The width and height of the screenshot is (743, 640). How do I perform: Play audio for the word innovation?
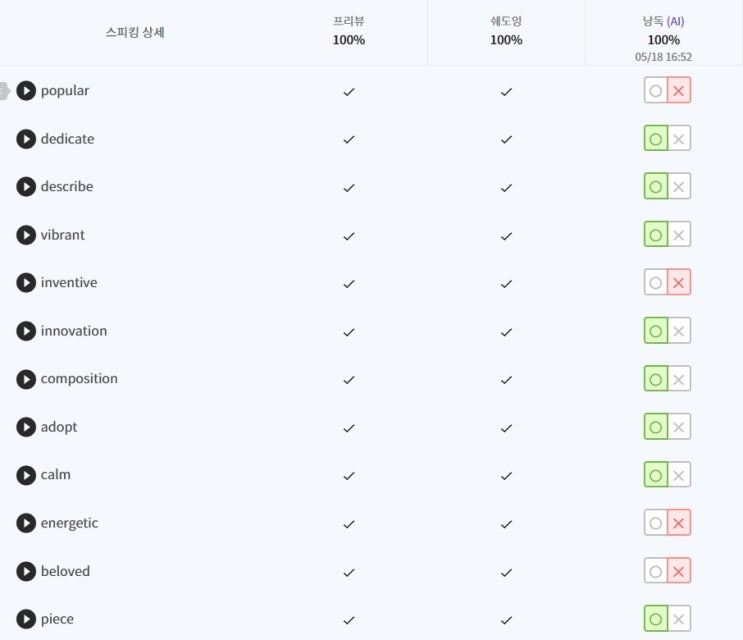[x=26, y=331]
